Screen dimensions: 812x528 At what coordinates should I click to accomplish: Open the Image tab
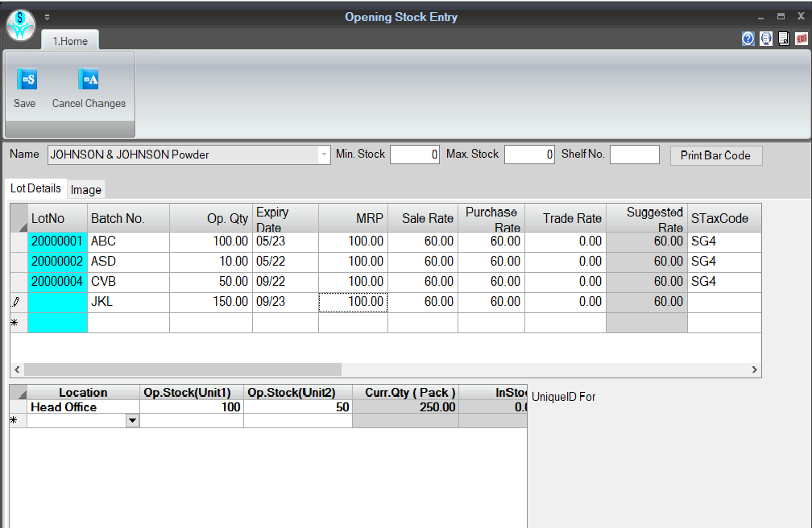click(86, 190)
